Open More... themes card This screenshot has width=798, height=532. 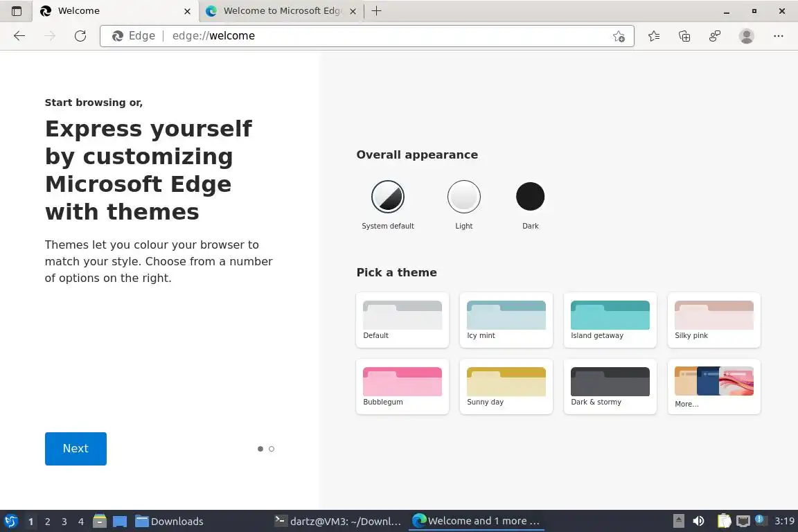pos(714,387)
